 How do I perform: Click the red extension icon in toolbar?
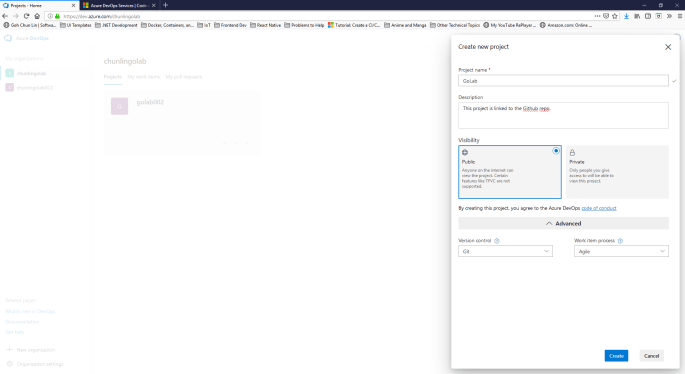658,16
